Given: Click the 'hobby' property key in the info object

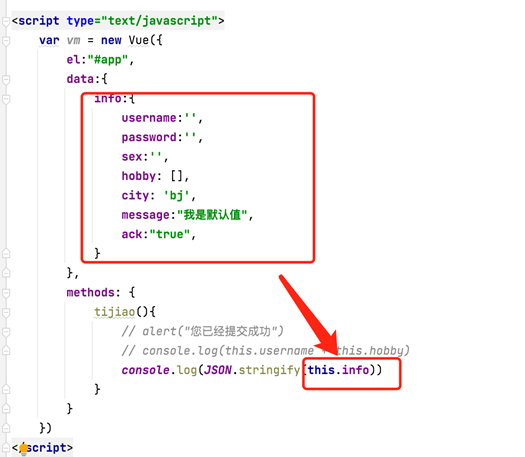Looking at the screenshot, I should (139, 176).
